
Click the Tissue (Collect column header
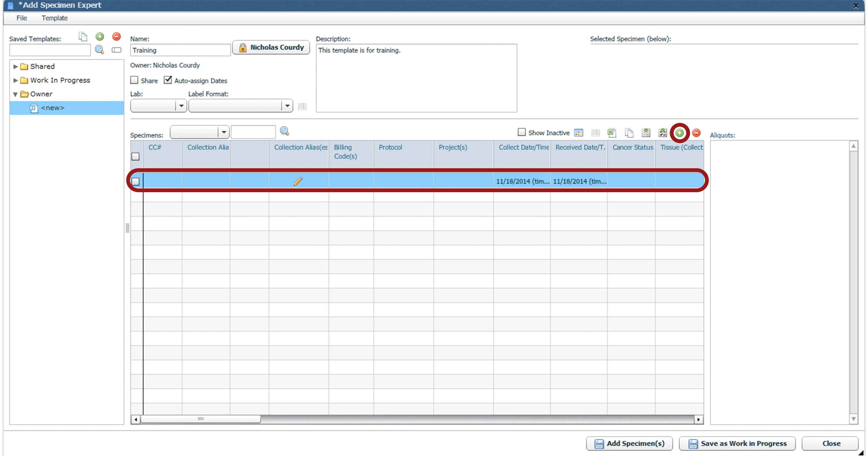click(680, 154)
